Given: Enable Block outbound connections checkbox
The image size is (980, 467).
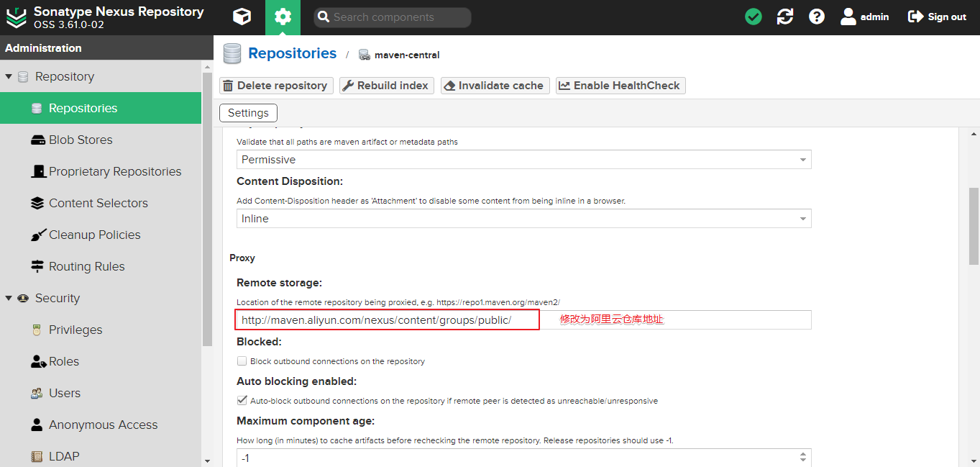Looking at the screenshot, I should click(242, 361).
